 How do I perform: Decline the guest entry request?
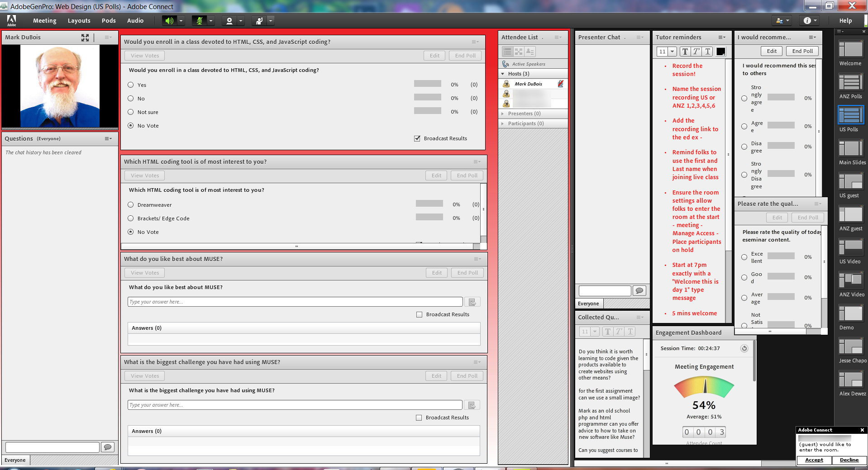(x=849, y=460)
